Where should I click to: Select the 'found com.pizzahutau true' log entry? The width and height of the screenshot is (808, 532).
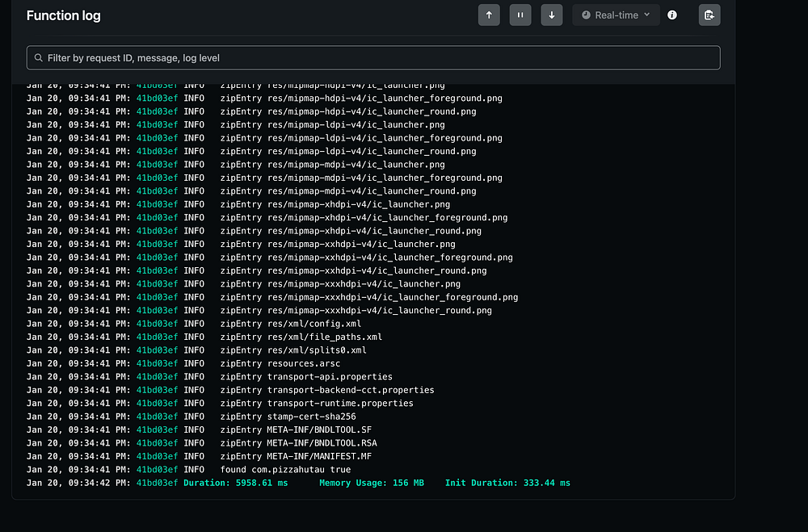pyautogui.click(x=285, y=470)
